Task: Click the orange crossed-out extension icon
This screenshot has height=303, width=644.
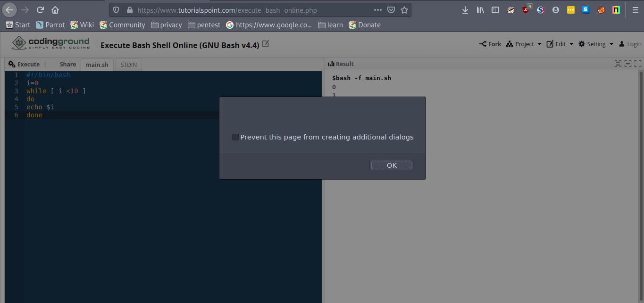Action: coord(601,10)
